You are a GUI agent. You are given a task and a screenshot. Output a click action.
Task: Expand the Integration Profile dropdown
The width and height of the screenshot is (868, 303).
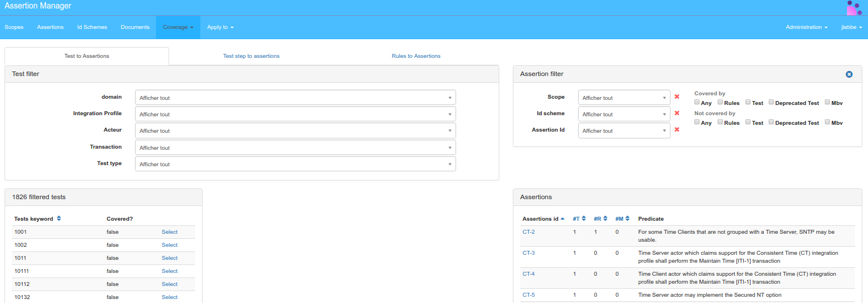[x=295, y=114]
